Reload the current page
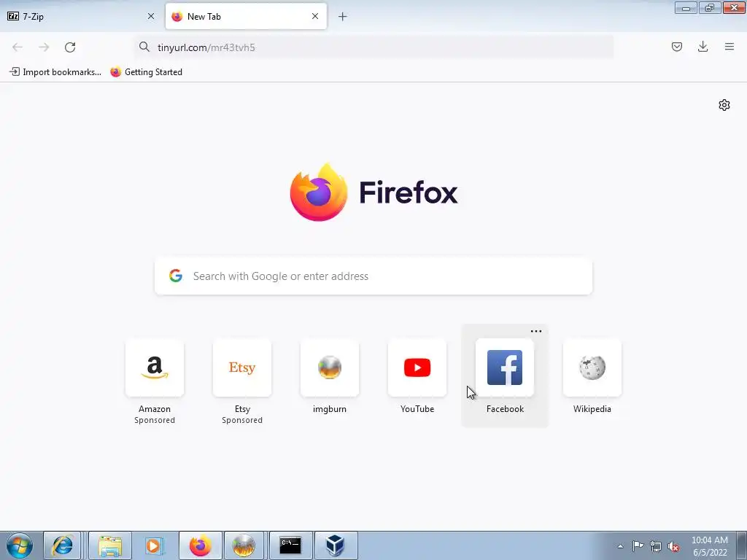This screenshot has height=560, width=747. click(x=70, y=47)
